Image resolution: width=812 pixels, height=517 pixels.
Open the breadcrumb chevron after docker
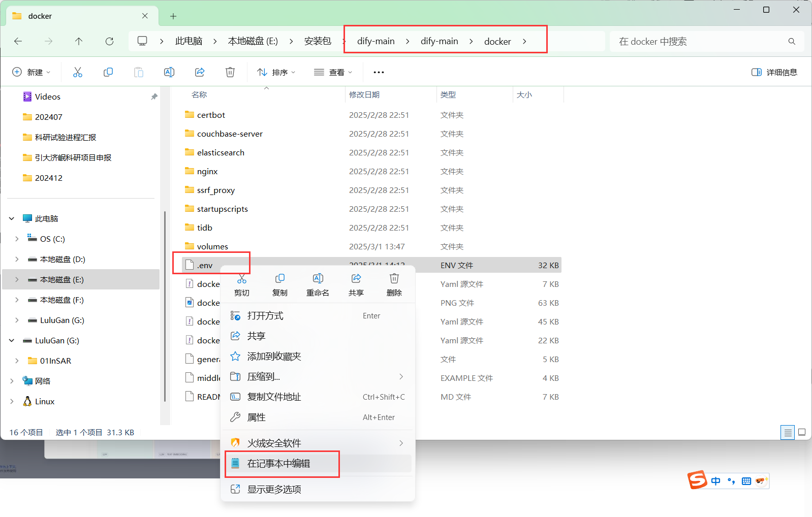524,41
